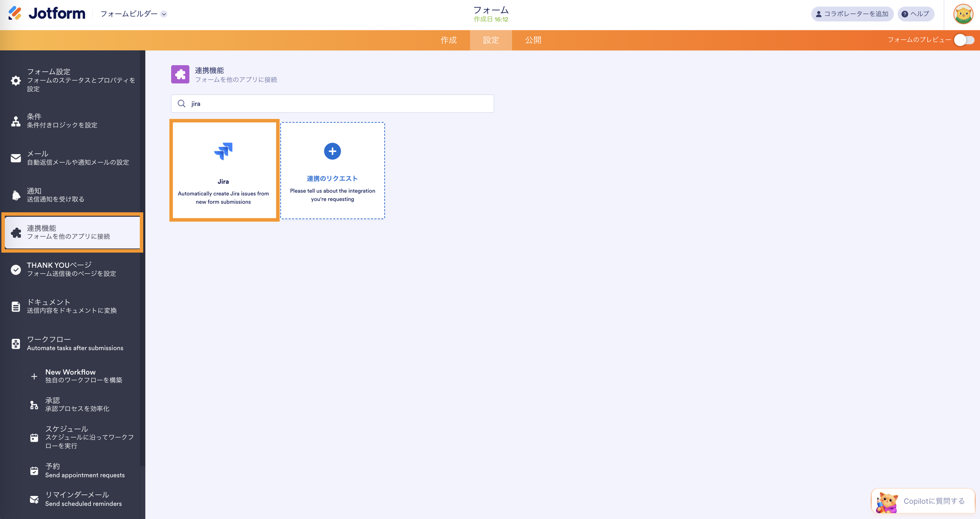Image resolution: width=980 pixels, height=519 pixels.
Task: Click the New Workflow plus icon
Action: [34, 376]
